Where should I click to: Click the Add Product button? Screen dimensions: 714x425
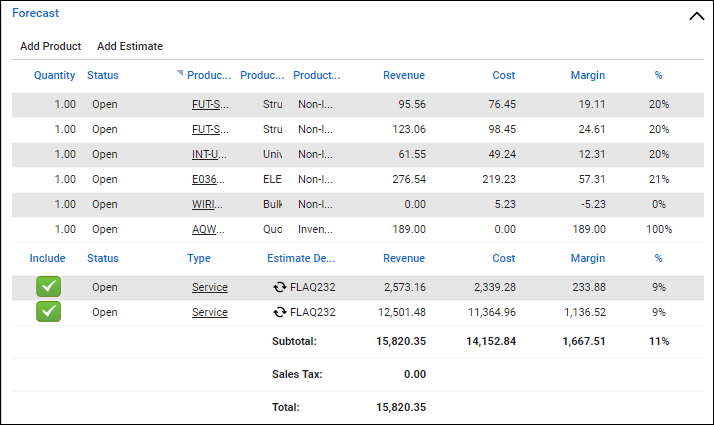pos(50,46)
